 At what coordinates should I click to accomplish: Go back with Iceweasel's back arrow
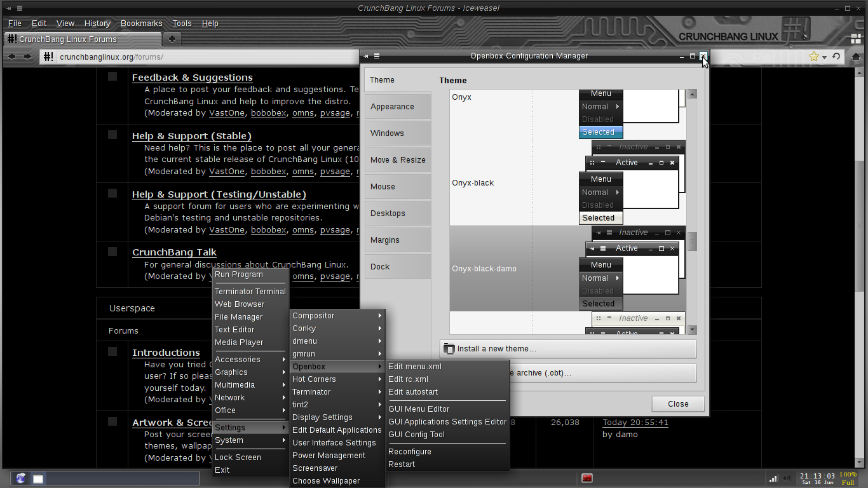click(11, 57)
